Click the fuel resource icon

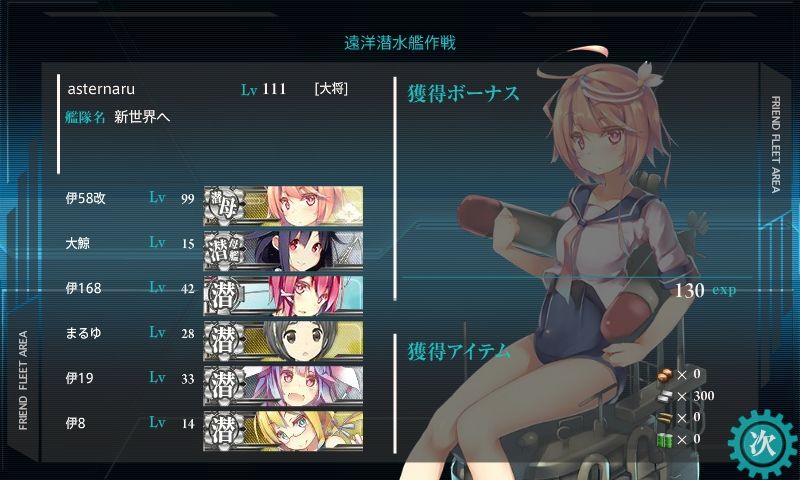[664, 376]
